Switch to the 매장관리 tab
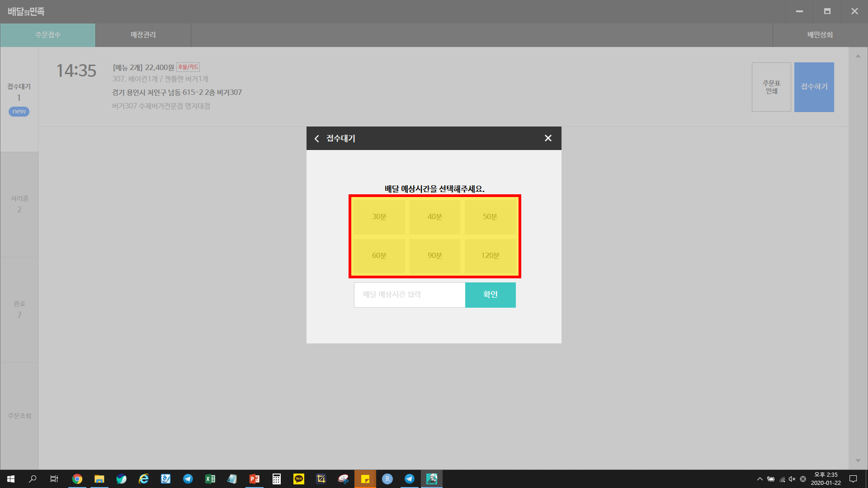 pyautogui.click(x=143, y=35)
